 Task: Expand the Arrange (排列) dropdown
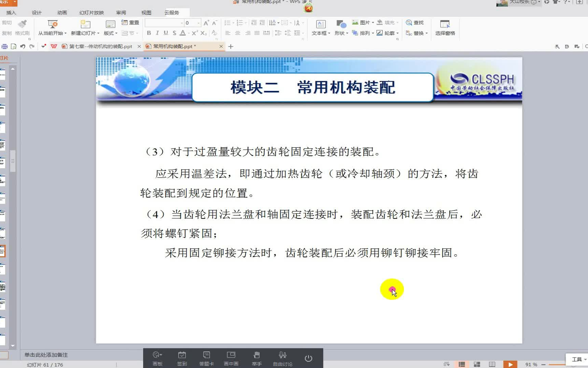pos(373,33)
